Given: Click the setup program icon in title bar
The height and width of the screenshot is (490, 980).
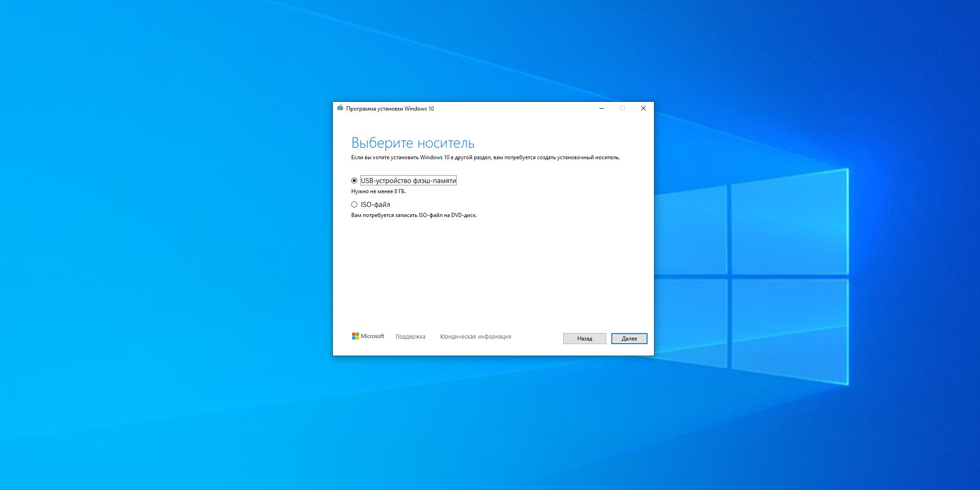Looking at the screenshot, I should 340,108.
